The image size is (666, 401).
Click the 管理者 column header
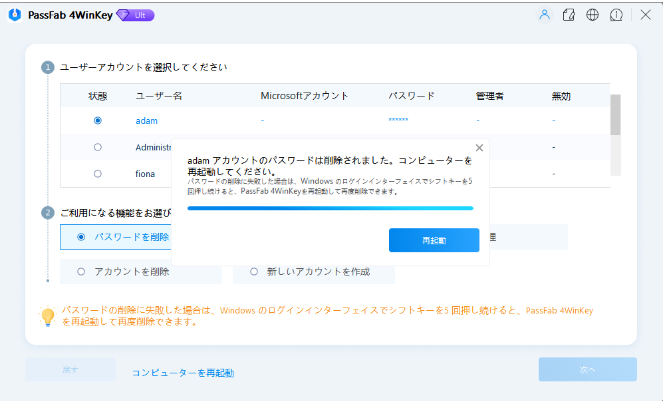490,96
